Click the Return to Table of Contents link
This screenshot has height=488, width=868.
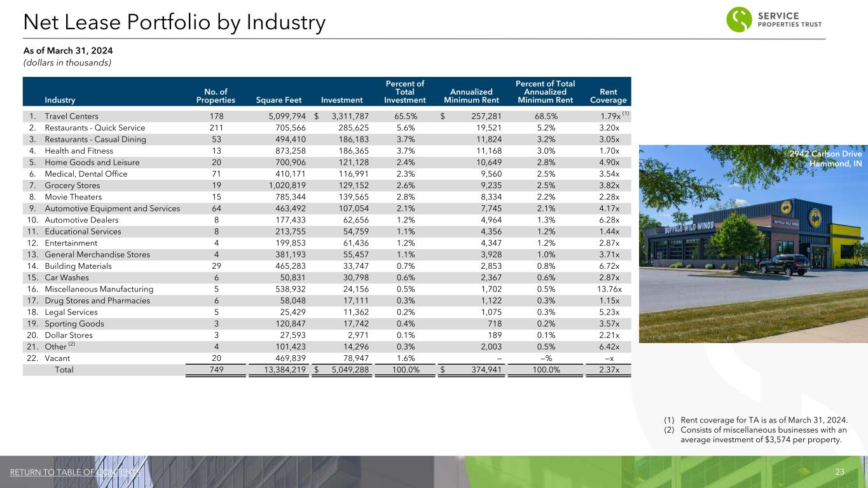(75, 472)
